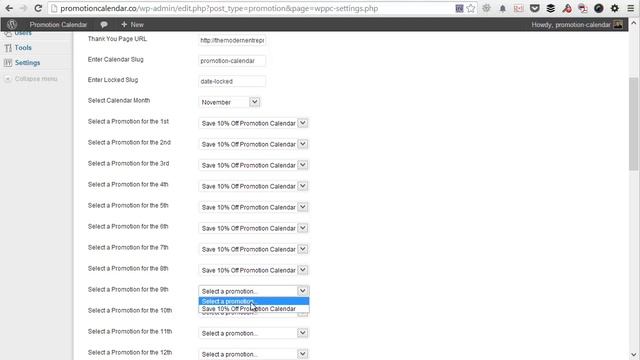Image resolution: width=640 pixels, height=360 pixels.
Task: Choose 'Select a promotion...' option in open list
Action: pyautogui.click(x=253, y=301)
